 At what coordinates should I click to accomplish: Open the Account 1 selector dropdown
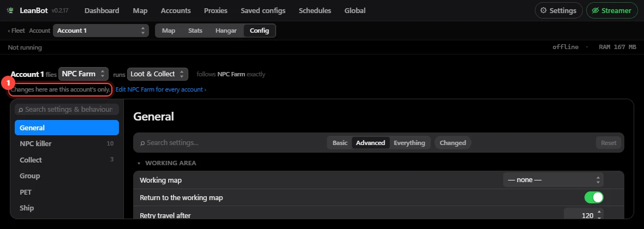coord(100,31)
